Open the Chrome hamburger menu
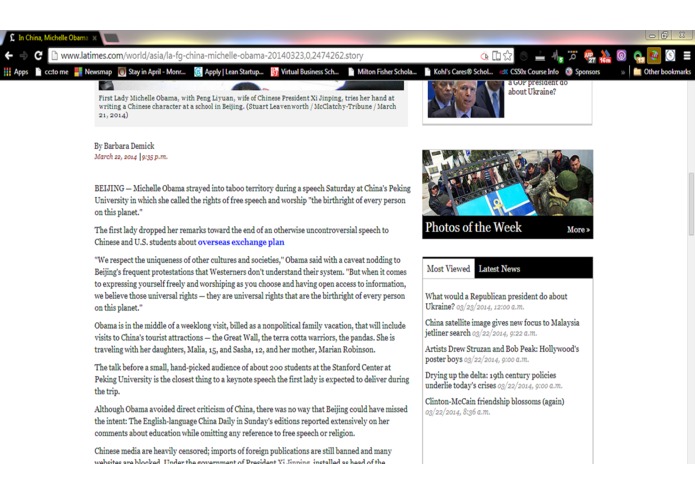This screenshot has width=695, height=494. pos(687,56)
